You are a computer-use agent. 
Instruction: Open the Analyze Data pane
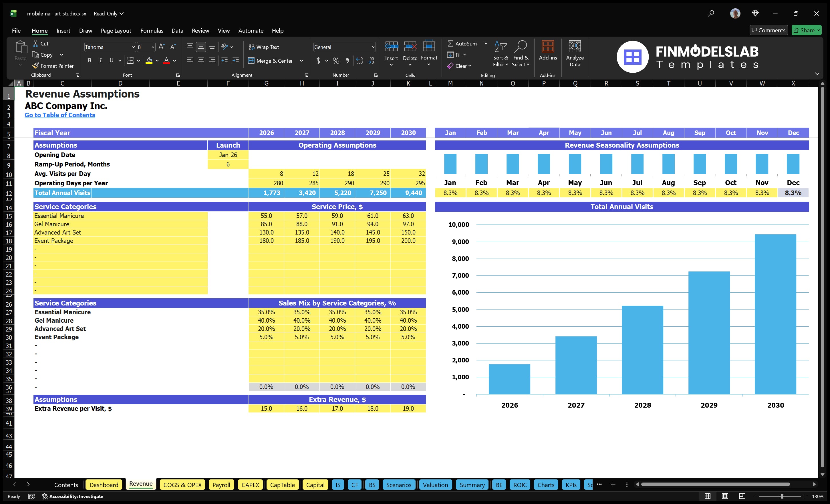coord(575,54)
